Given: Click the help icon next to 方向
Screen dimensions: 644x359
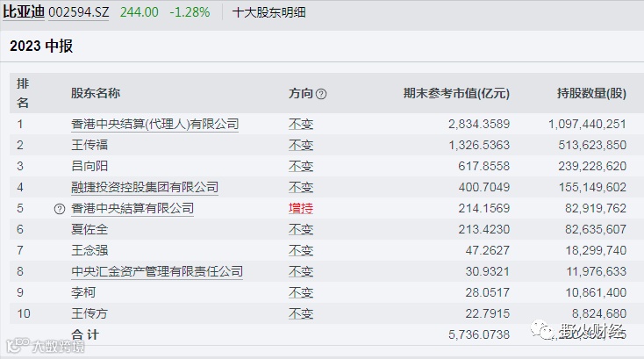Looking at the screenshot, I should tap(322, 94).
